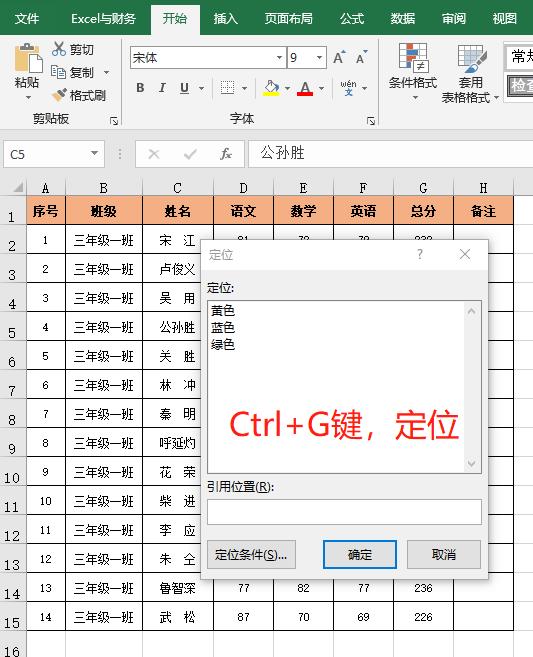533x657 pixels.
Task: Select column C header
Action: coord(178,188)
